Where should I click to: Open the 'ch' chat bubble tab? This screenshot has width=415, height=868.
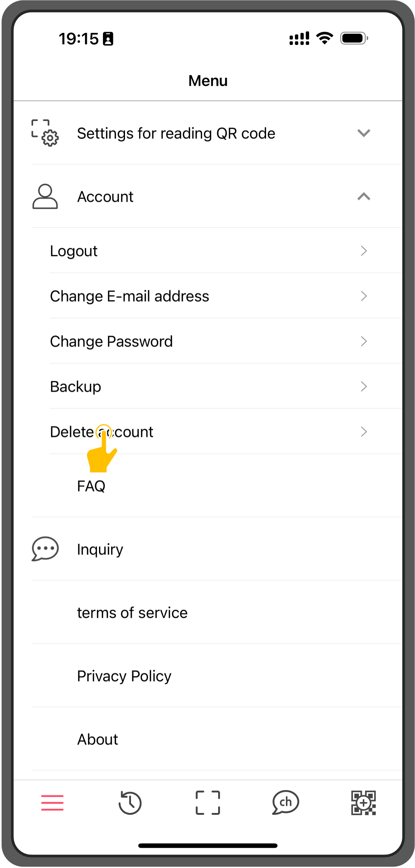tap(286, 802)
